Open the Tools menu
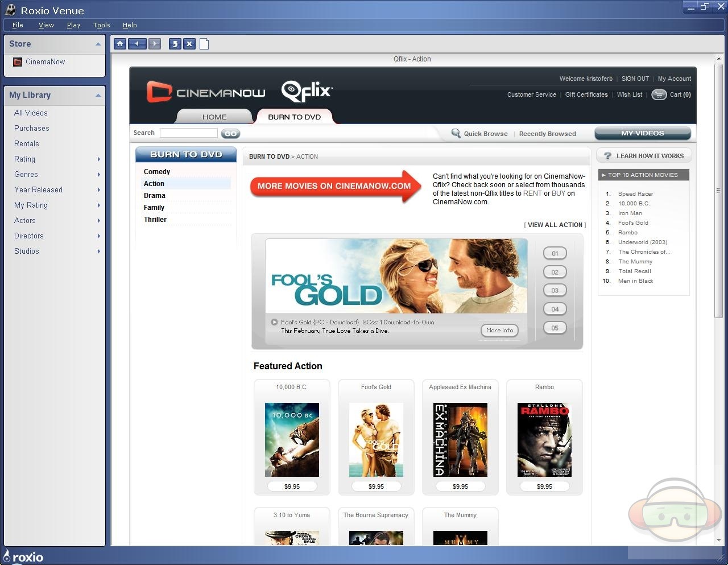Screen dimensions: 728x565 [x=101, y=25]
